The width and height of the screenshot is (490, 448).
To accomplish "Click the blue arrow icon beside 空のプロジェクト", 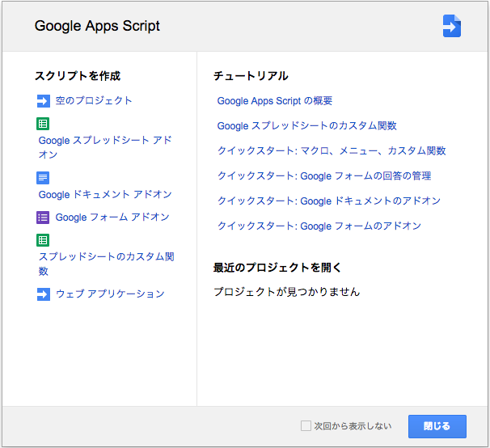I will click(x=43, y=101).
